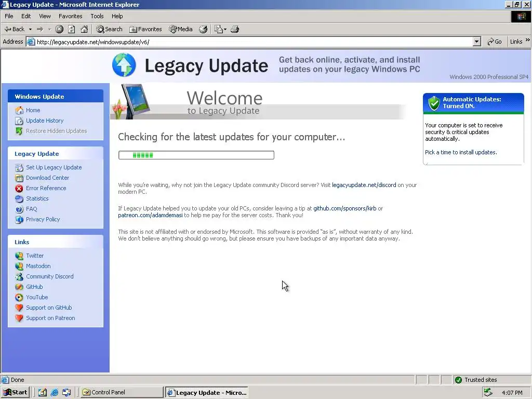Screen dimensions: 532x399
Task: Click the Home sidebar link
Action: [x=33, y=110]
